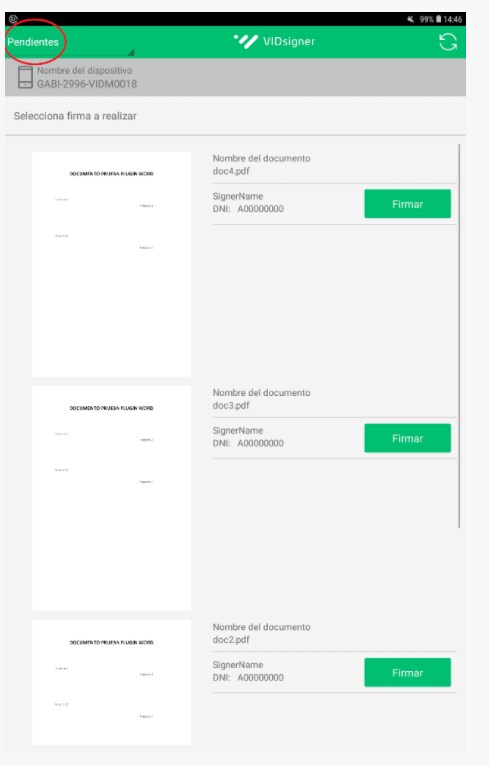The image size is (489, 765).
Task: Select the doc4.pdf document name
Action: 231,171
